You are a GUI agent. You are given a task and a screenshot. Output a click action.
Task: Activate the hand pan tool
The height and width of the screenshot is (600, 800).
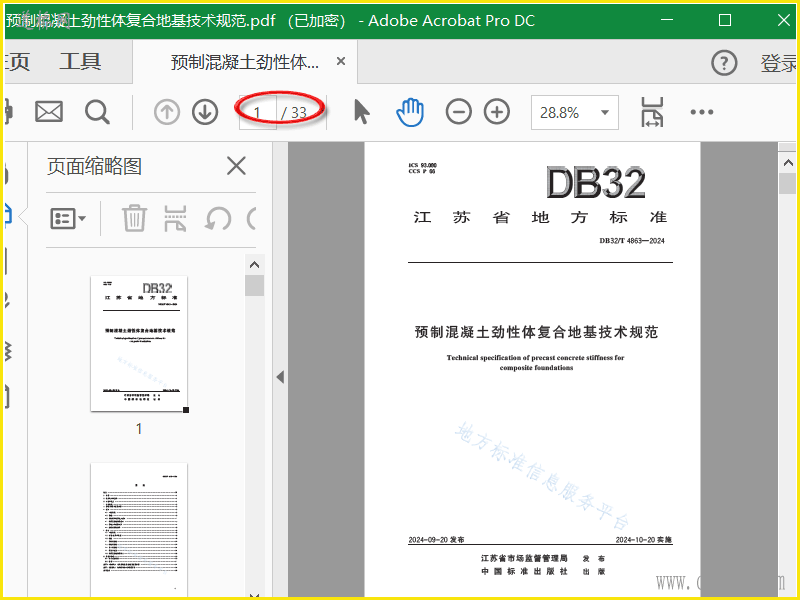[x=410, y=112]
